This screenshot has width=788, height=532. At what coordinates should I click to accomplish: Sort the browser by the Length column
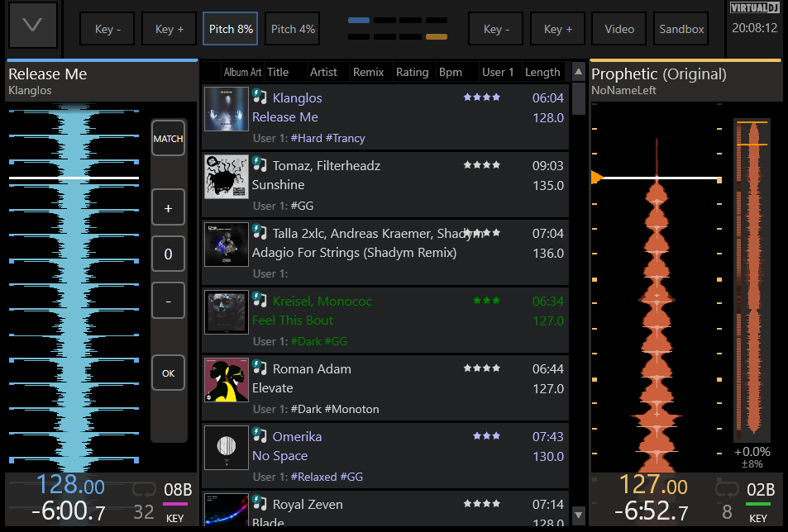pos(542,72)
